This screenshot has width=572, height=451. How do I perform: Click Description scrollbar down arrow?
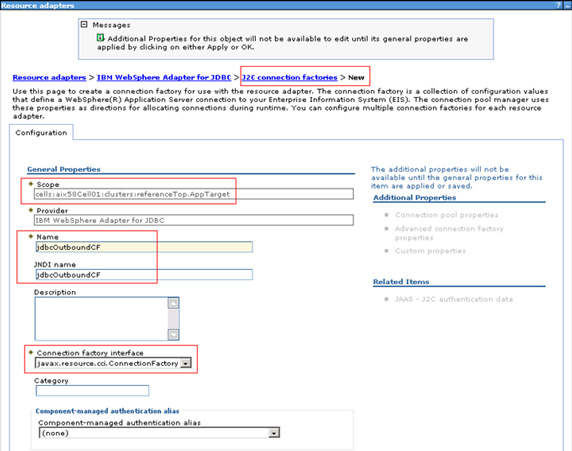pos(173,335)
